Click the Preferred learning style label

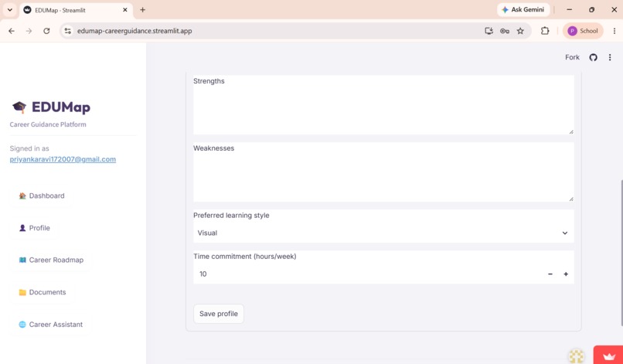pyautogui.click(x=231, y=216)
